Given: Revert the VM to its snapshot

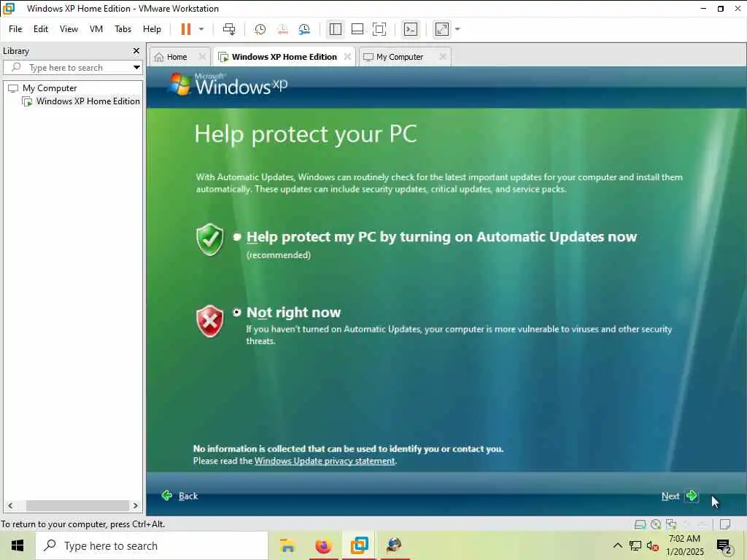Looking at the screenshot, I should [282, 29].
